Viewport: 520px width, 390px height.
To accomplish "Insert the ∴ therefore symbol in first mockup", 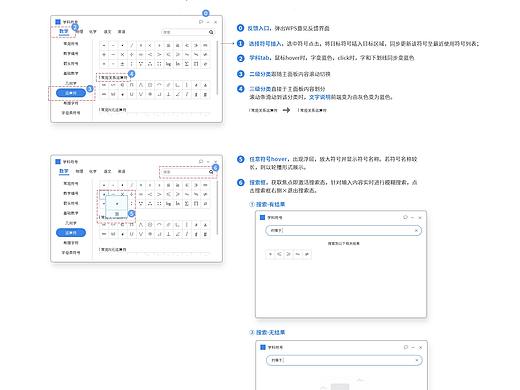I will pyautogui.click(x=150, y=64).
